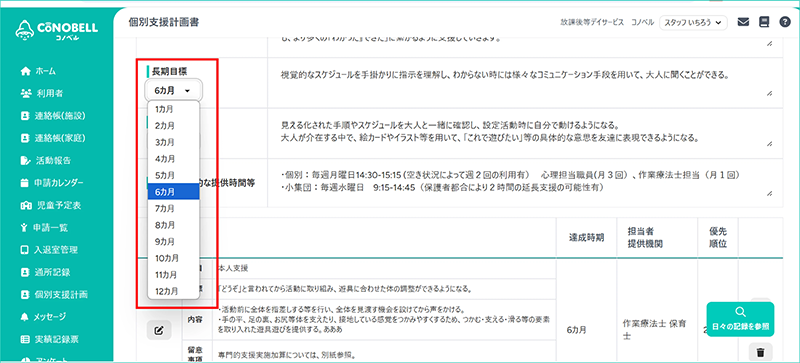This screenshot has height=363, width=800.
Task: Open the manual book icon
Action: click(764, 22)
